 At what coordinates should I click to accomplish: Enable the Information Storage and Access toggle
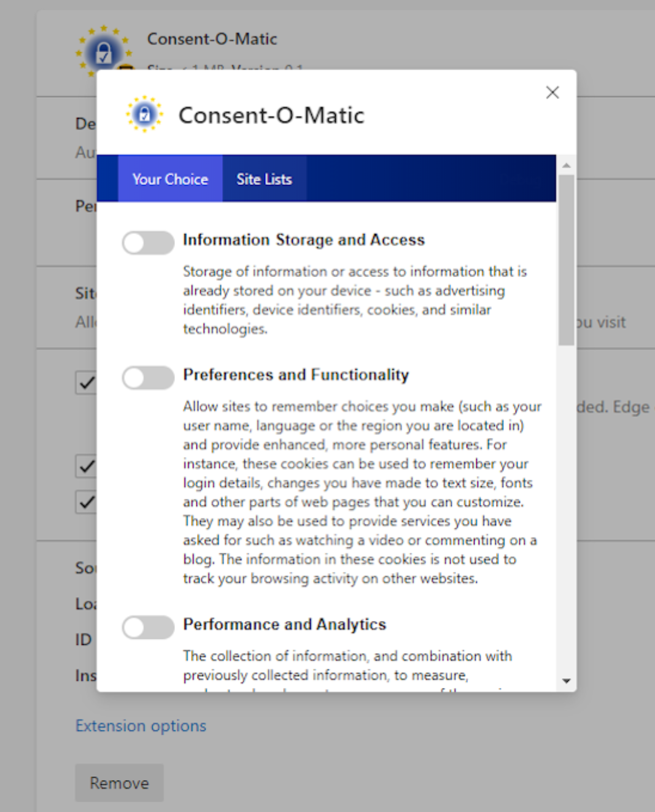click(148, 243)
